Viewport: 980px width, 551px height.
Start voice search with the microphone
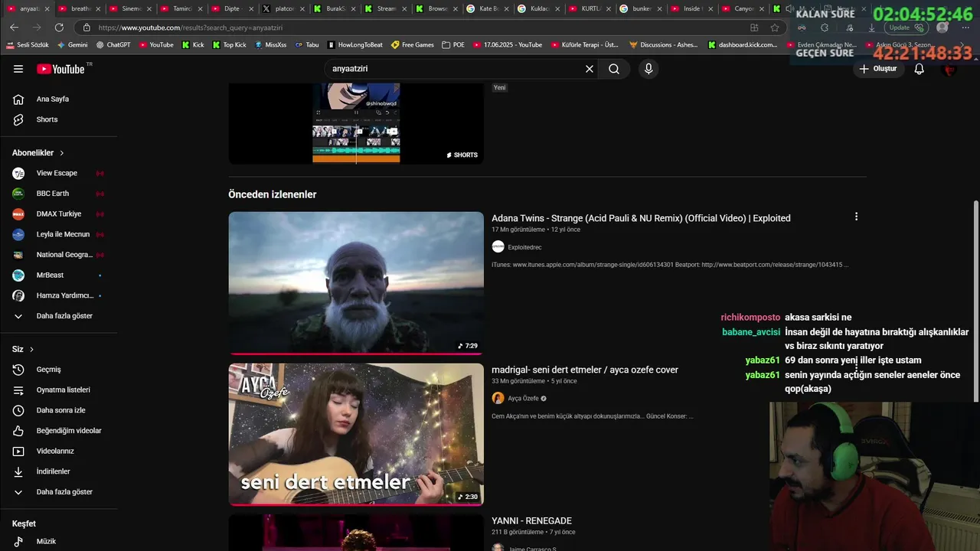648,69
